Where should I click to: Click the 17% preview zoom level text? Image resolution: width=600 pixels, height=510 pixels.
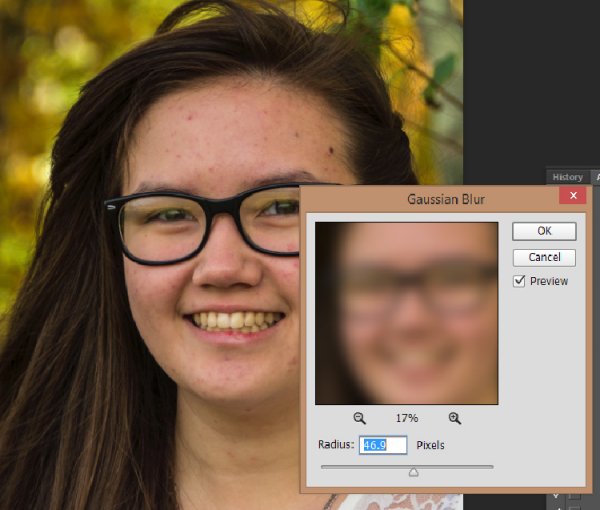point(407,418)
